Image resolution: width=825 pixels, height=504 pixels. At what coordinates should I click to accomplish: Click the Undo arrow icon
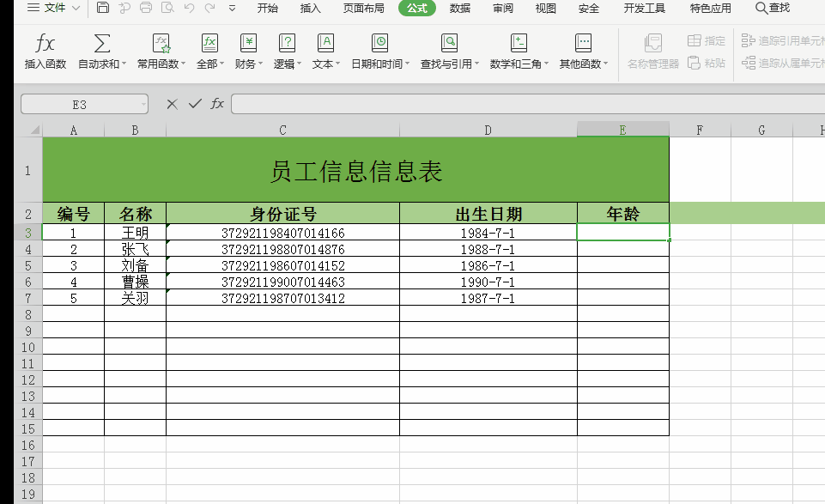pos(189,8)
